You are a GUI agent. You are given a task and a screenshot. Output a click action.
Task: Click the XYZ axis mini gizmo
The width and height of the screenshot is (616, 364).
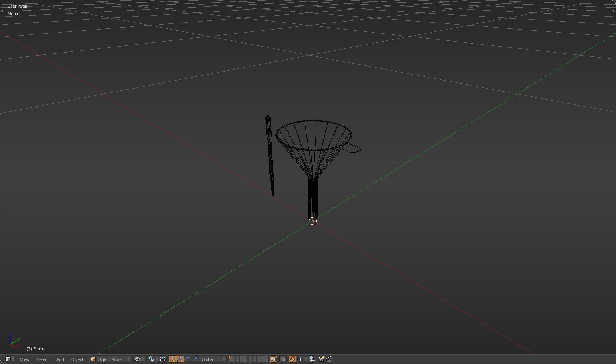(x=14, y=341)
